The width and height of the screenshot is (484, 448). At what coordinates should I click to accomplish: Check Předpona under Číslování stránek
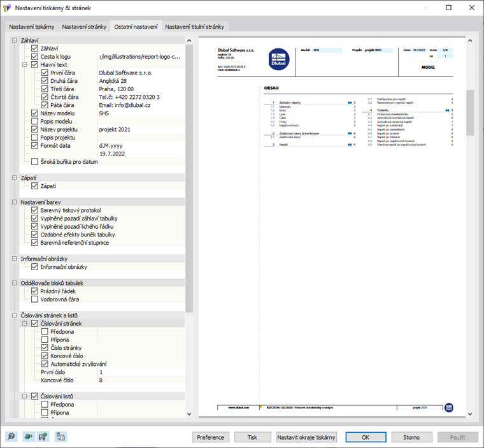coord(45,331)
